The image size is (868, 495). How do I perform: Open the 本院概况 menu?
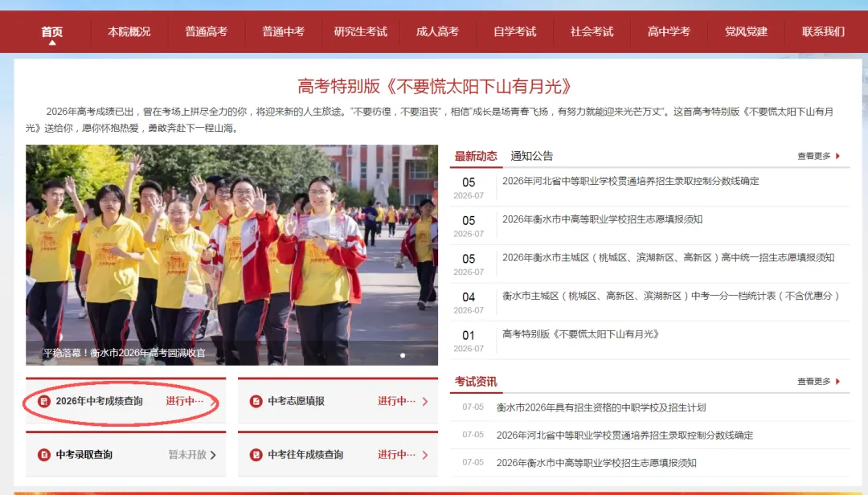pos(129,31)
